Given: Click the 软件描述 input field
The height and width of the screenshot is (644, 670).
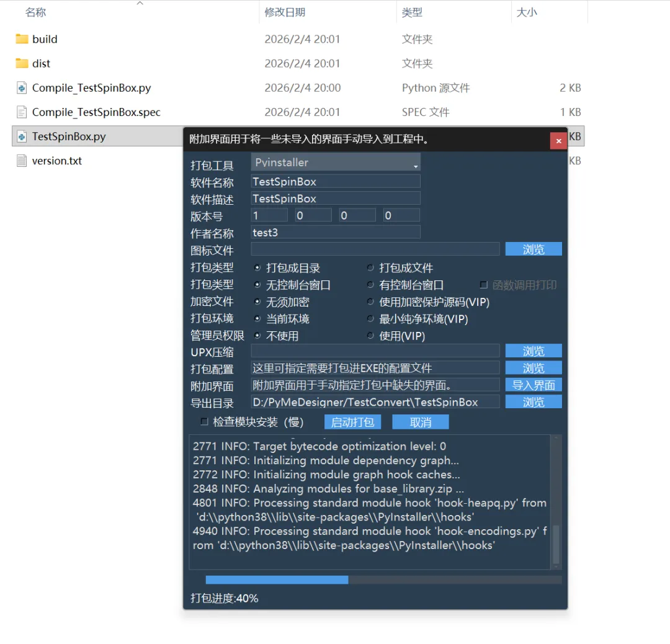Looking at the screenshot, I should [x=336, y=199].
